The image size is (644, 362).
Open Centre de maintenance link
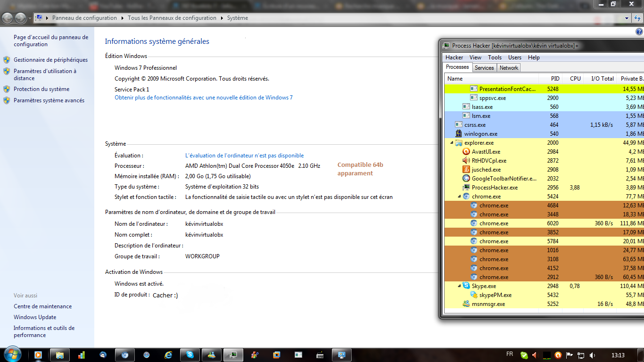[43, 306]
